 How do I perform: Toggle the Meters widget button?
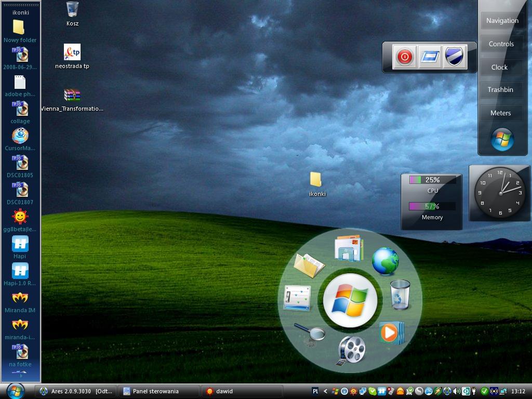point(501,113)
